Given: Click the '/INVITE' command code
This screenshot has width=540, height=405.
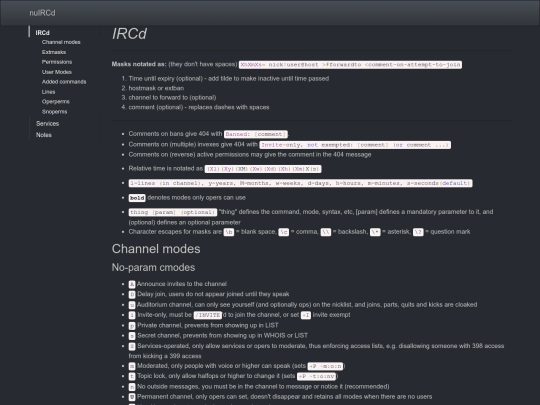Looking at the screenshot, I should [208, 315].
